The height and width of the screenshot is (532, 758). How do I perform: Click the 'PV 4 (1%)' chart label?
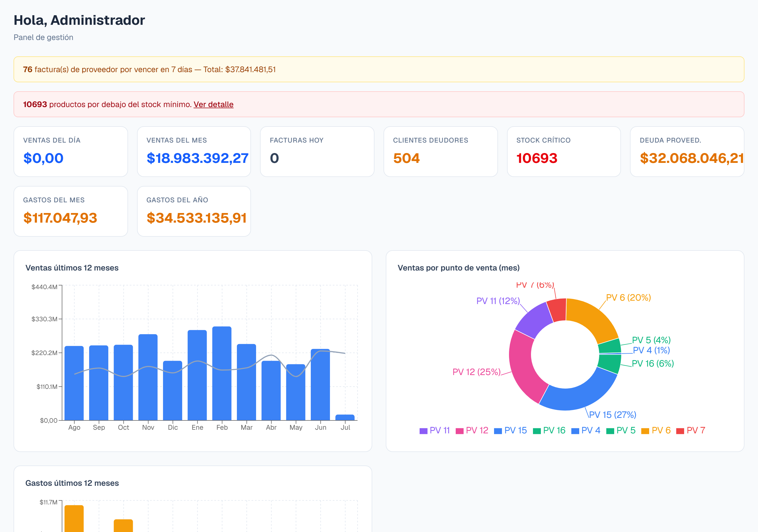pos(651,350)
